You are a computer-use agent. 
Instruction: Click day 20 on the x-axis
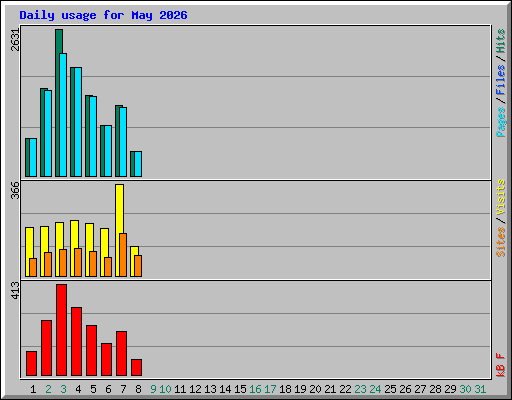pyautogui.click(x=315, y=389)
